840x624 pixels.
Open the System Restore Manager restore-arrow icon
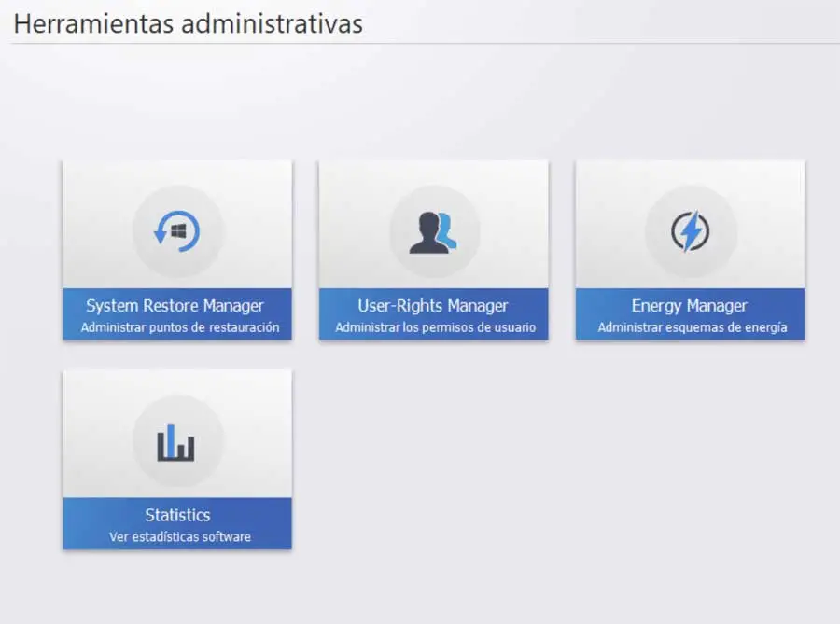tap(176, 231)
